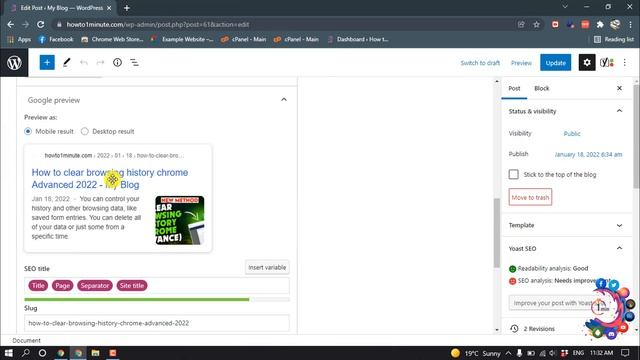Open the first cPanel - Main bookmark

[243, 39]
